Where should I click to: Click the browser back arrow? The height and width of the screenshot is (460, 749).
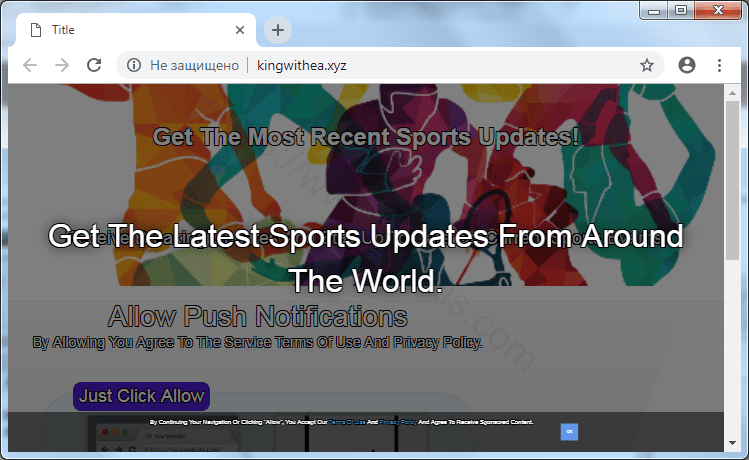click(30, 65)
